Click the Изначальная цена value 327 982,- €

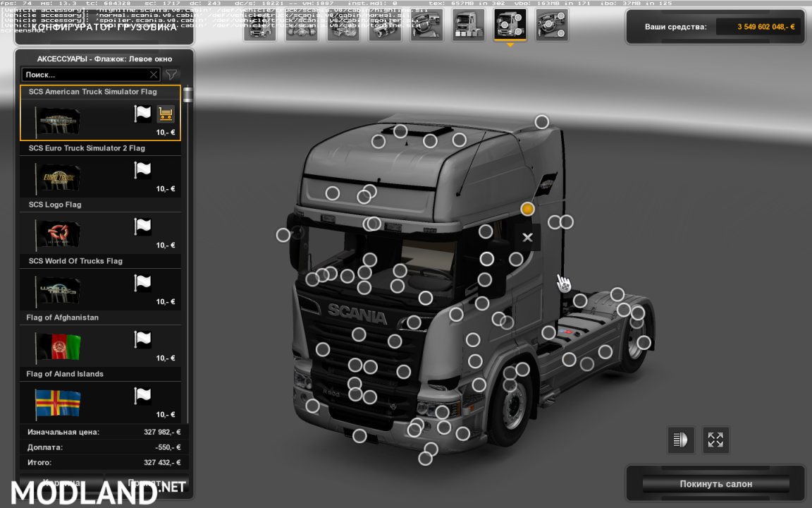(162, 432)
